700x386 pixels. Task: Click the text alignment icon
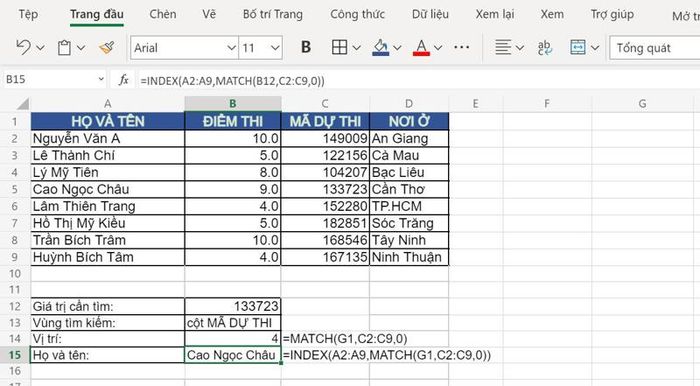pyautogui.click(x=503, y=47)
